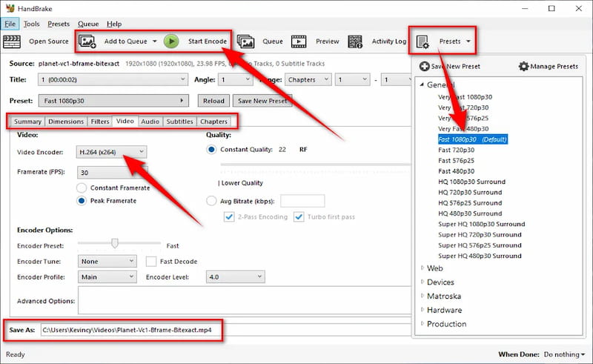The height and width of the screenshot is (364, 593).
Task: Enable the Fast Decode checkbox
Action: pyautogui.click(x=151, y=262)
